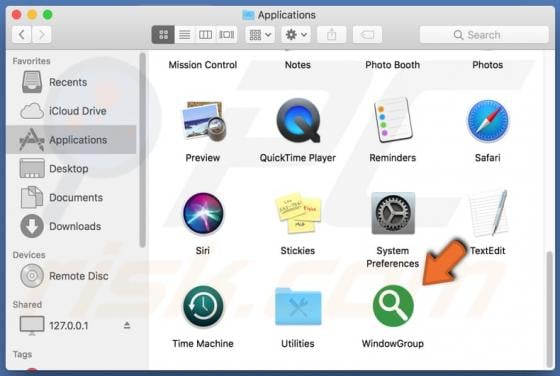The height and width of the screenshot is (376, 560).
Task: Click the Photo Booth label
Action: [393, 65]
